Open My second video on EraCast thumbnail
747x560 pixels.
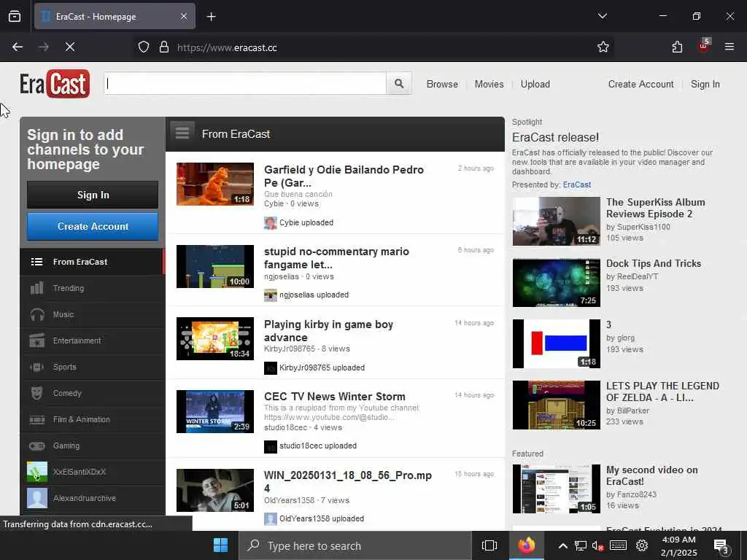click(x=557, y=489)
